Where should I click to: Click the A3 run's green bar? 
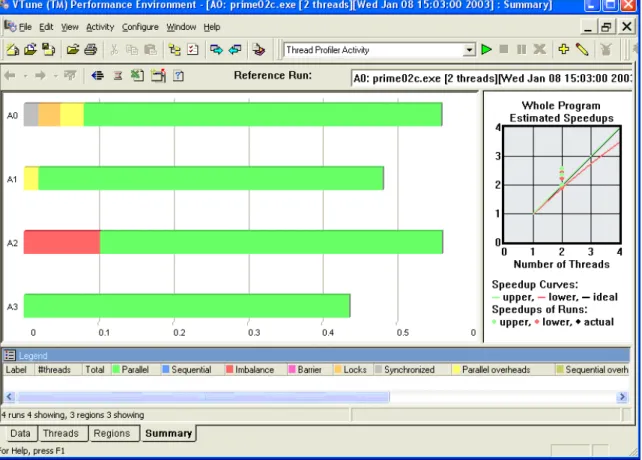[187, 306]
